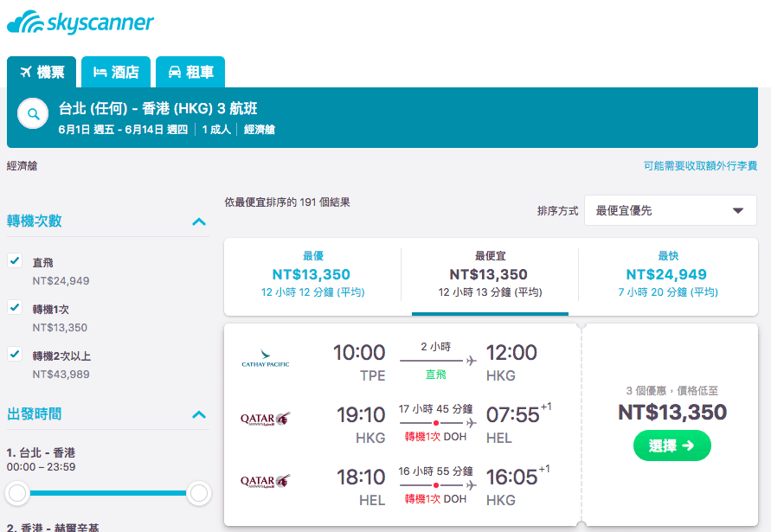Open the search magnifier icon

32,113
